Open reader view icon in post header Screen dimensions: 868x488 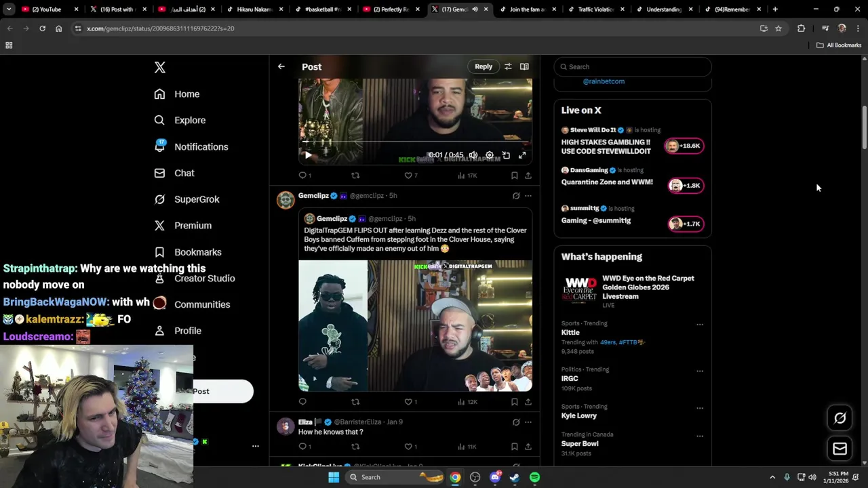[x=524, y=66]
